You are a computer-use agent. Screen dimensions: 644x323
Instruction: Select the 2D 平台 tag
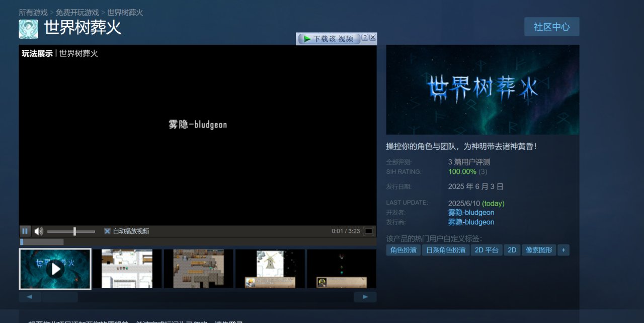pos(487,250)
